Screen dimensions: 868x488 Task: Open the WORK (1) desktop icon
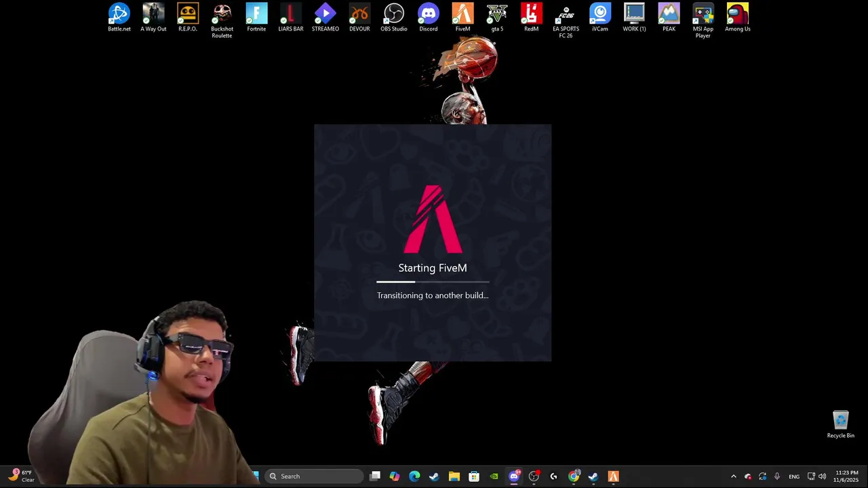[634, 18]
